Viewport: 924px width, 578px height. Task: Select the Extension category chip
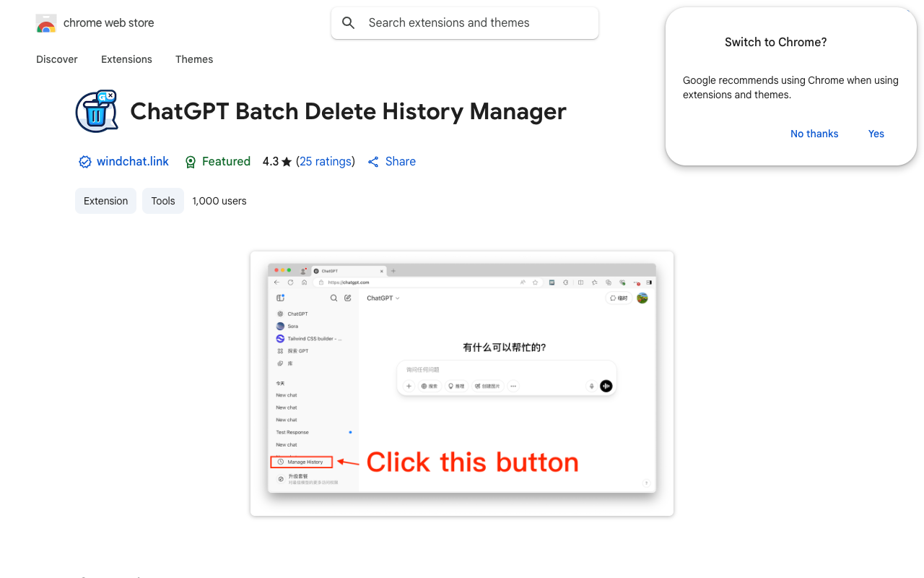106,201
